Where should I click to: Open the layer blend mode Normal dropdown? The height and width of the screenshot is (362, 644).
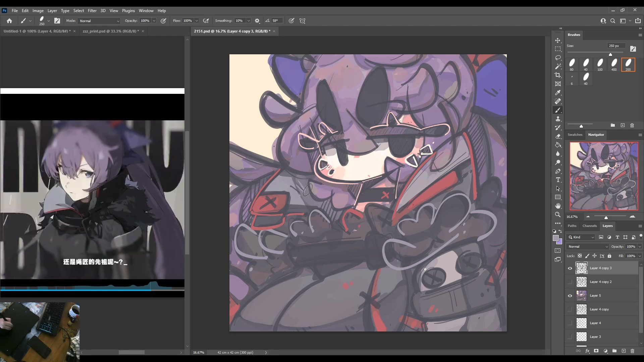pos(588,246)
